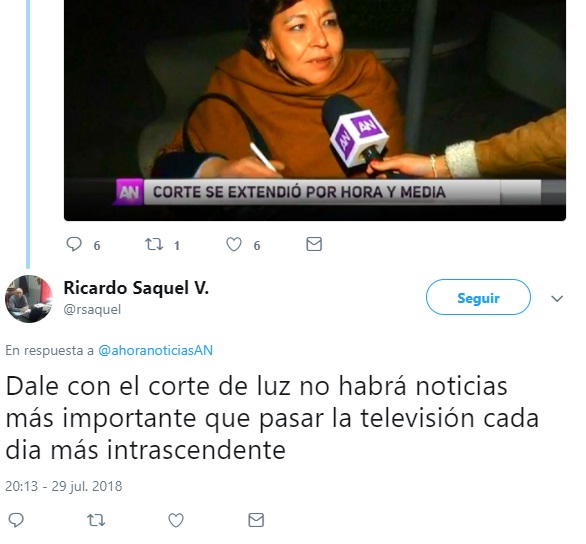Open the @ahoranoticiasAN mention link
Screen dimensions: 586x544
155,350
